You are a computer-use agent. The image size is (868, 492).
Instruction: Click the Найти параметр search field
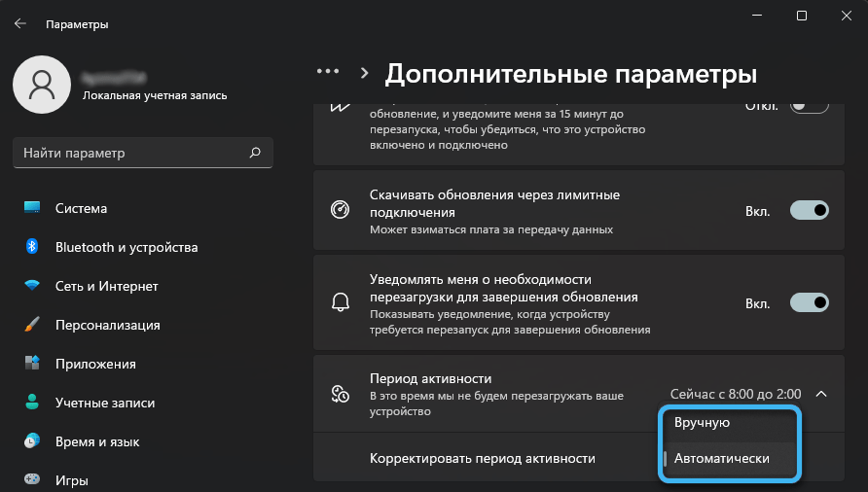(131, 153)
